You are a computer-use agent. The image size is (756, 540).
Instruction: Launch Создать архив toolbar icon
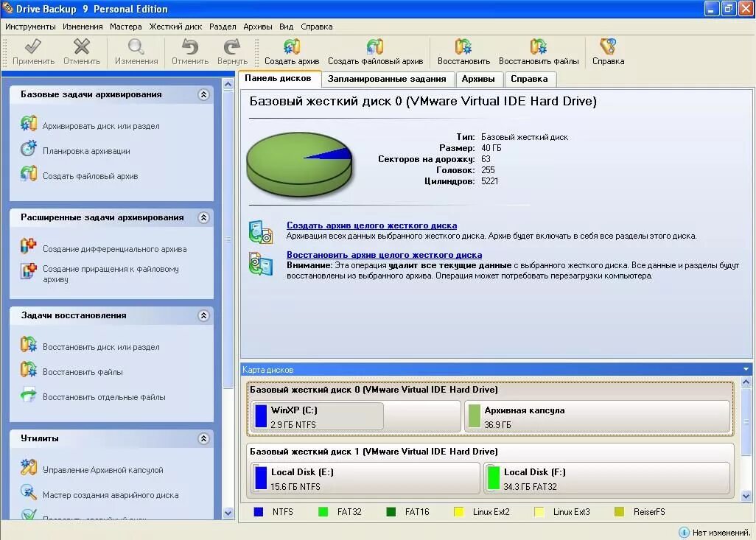(292, 46)
